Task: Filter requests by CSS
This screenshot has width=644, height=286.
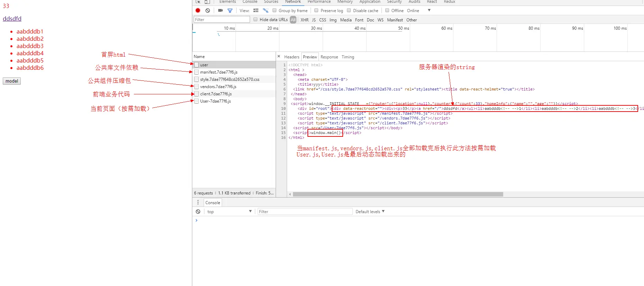Action: (x=323, y=20)
